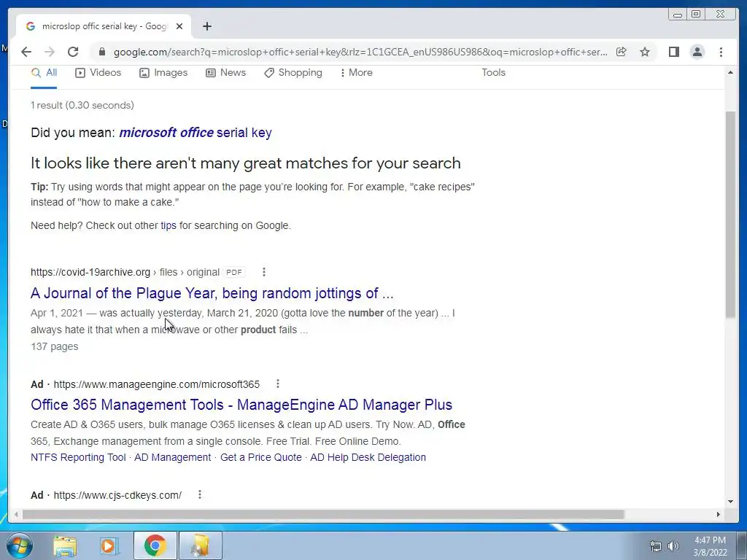The height and width of the screenshot is (560, 747).
Task: Open the search 'tips' link
Action: tap(169, 226)
